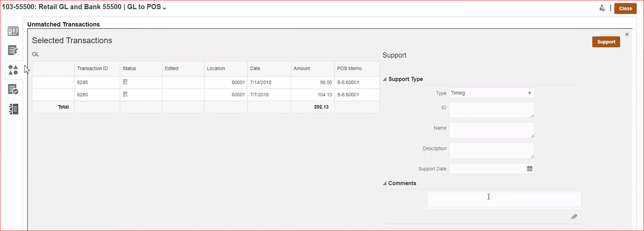Click the Total row label
This screenshot has width=644, height=231.
[x=63, y=107]
